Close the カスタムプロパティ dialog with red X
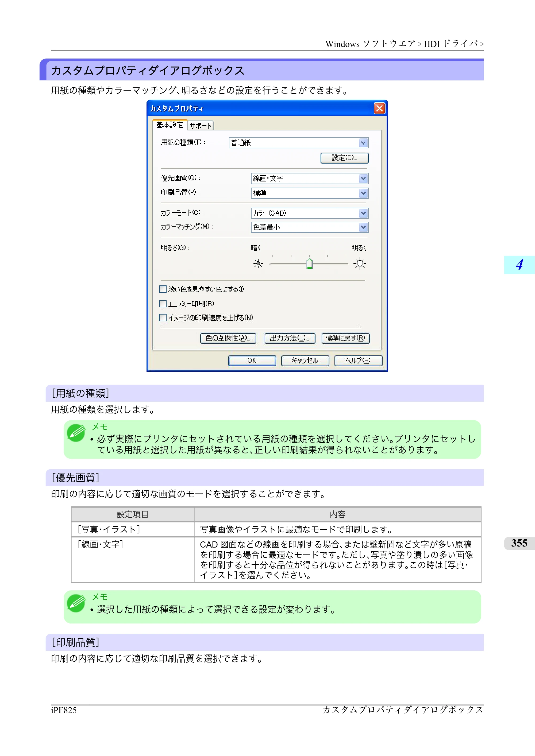Screen dimensions: 535x756 coord(379,108)
